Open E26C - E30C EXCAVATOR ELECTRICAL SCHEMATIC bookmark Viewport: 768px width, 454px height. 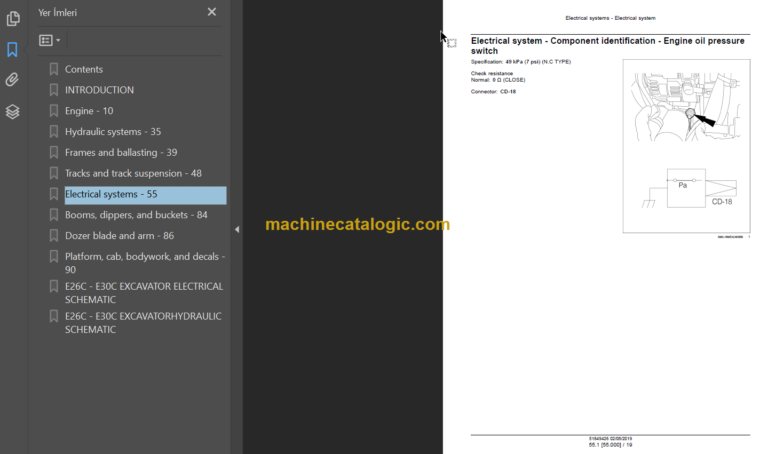click(x=144, y=293)
